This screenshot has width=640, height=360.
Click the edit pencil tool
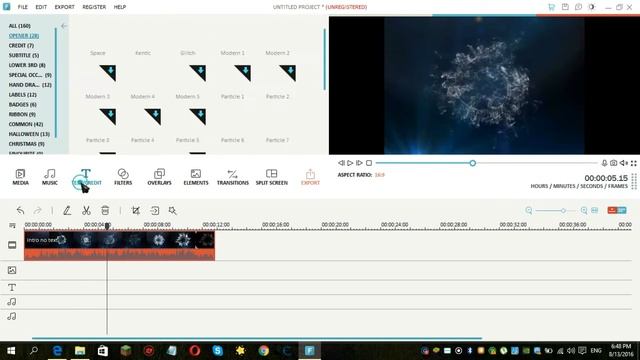tap(67, 211)
